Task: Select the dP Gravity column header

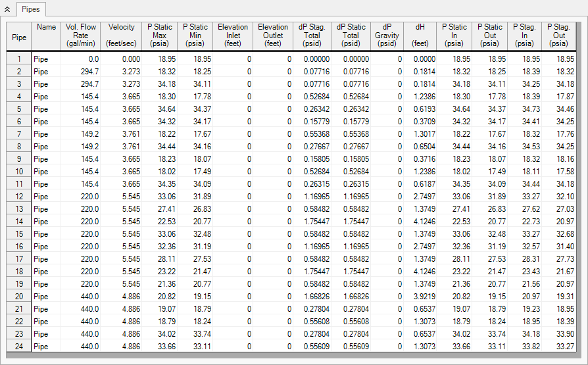Action: (387, 36)
